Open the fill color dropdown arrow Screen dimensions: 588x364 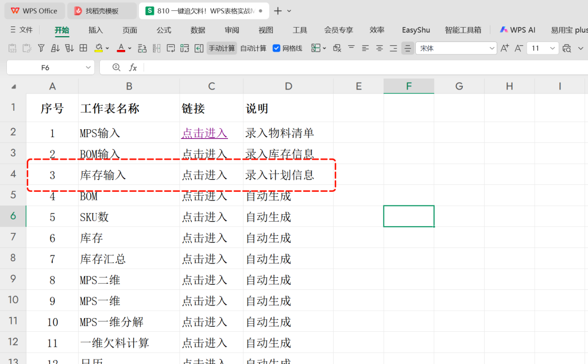click(107, 48)
